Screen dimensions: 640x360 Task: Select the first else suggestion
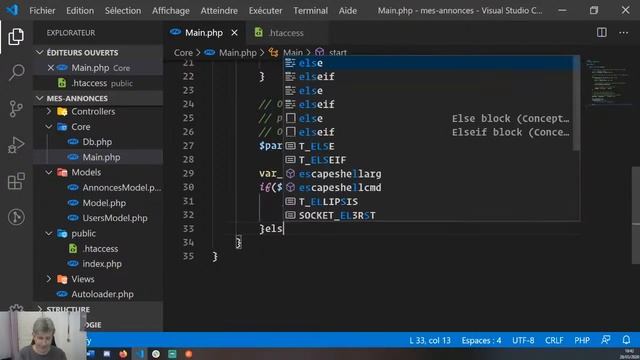[x=429, y=63]
